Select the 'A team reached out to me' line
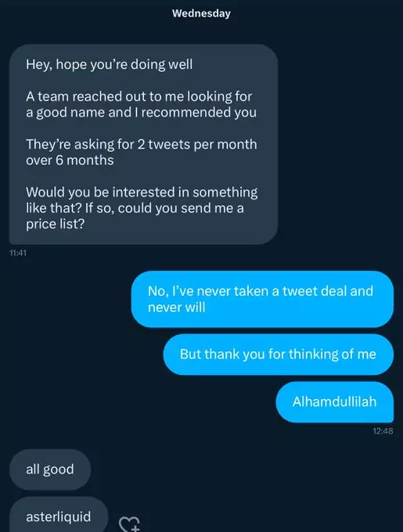 pos(139,96)
